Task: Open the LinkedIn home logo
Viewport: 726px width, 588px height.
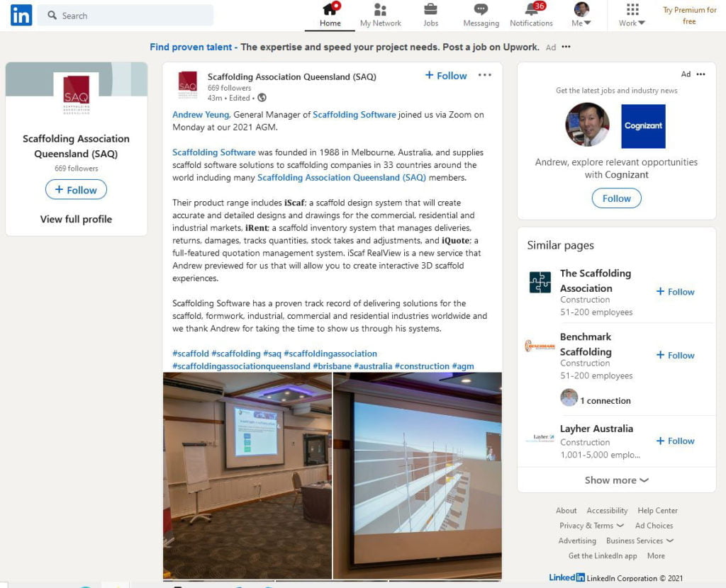Action: coord(21,16)
